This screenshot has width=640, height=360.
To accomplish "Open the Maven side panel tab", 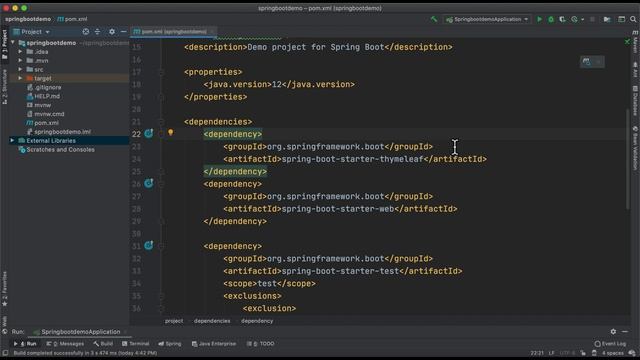I will click(635, 42).
